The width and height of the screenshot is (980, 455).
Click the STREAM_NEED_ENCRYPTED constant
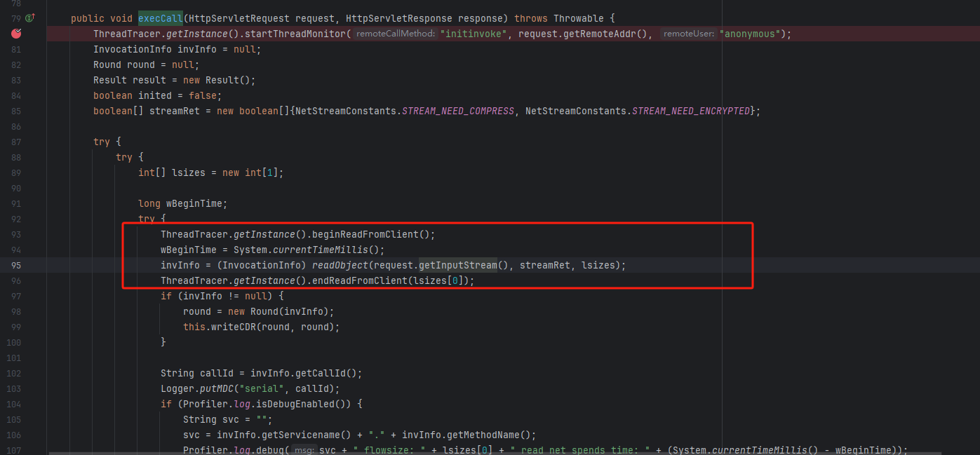(690, 111)
